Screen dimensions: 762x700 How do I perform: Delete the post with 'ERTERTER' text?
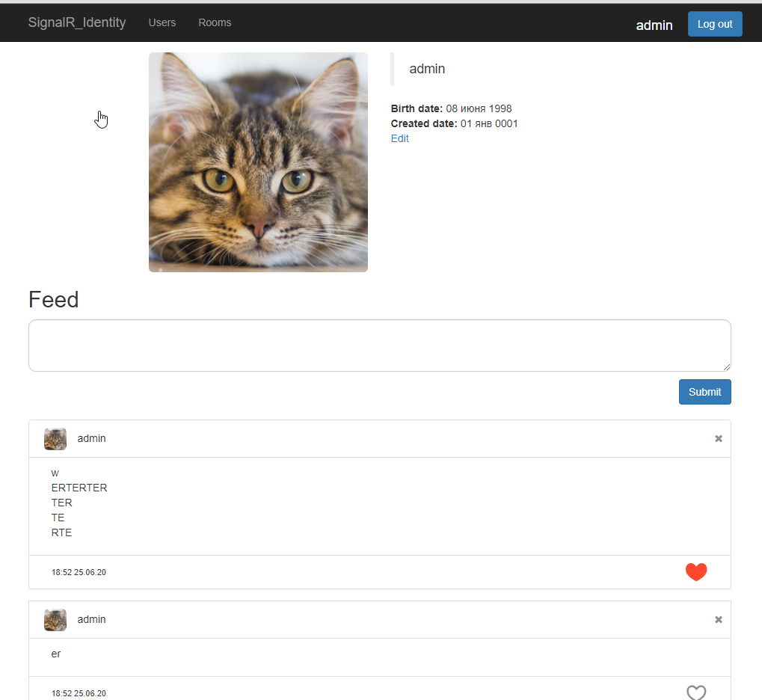pyautogui.click(x=718, y=439)
